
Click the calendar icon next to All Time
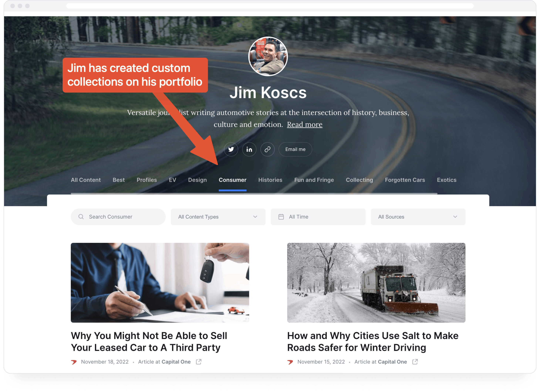pyautogui.click(x=281, y=217)
